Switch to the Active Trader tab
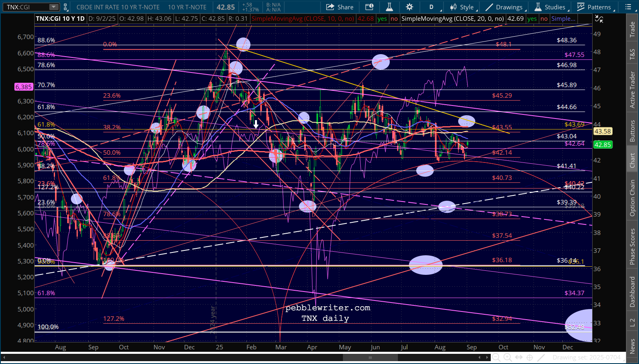 pos(632,90)
